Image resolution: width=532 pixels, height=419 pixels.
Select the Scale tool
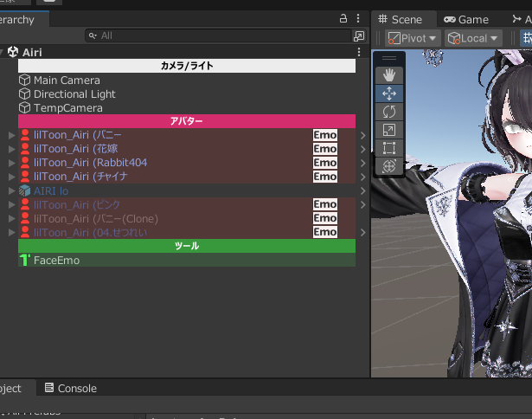(389, 130)
